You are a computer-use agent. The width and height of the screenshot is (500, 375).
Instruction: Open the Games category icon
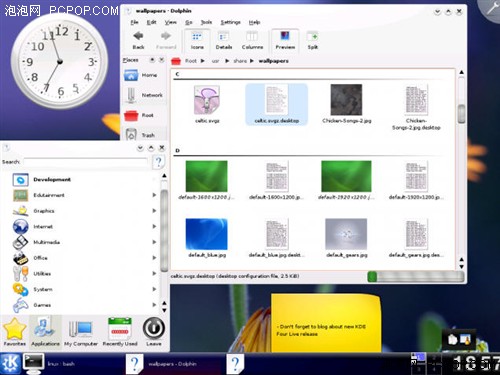tap(20, 305)
